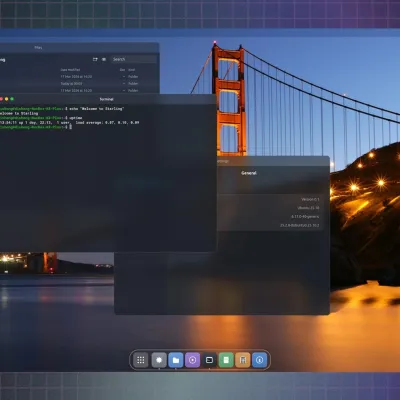400x400 pixels.
Task: Click the yellow minimize dot of Terminal
Action: pyautogui.click(x=7, y=99)
